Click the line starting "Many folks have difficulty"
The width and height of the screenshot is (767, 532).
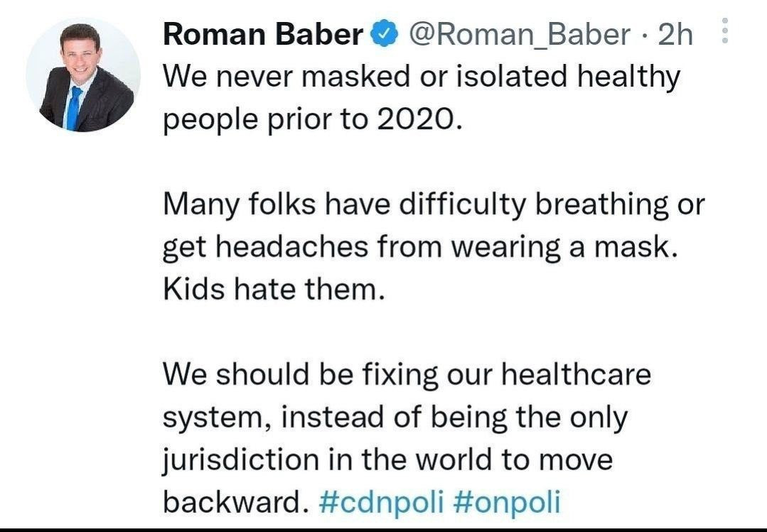tap(434, 204)
